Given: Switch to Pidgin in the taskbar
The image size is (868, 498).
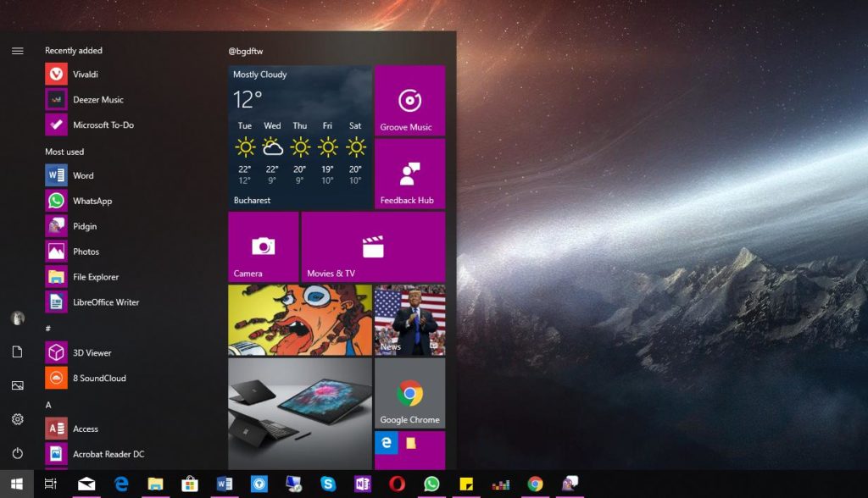Looking at the screenshot, I should pyautogui.click(x=570, y=484).
